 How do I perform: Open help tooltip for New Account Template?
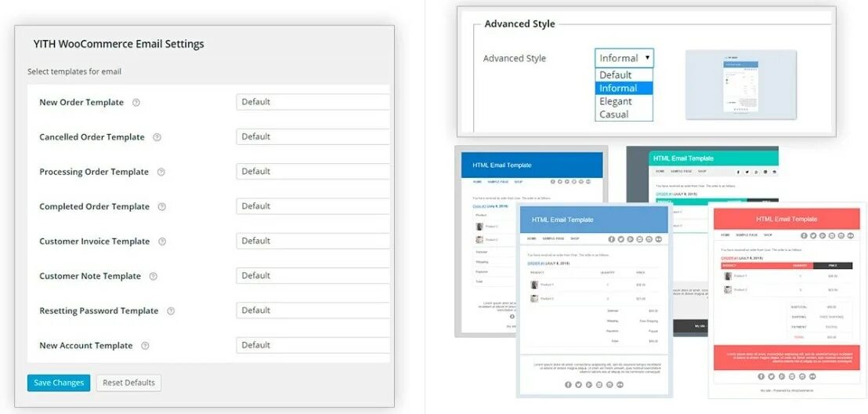(145, 346)
